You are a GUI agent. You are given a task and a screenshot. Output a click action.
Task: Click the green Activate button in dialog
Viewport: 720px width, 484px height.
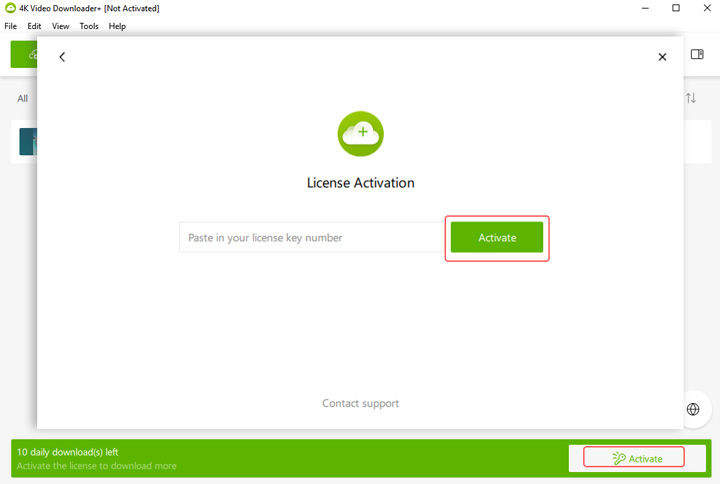(497, 237)
